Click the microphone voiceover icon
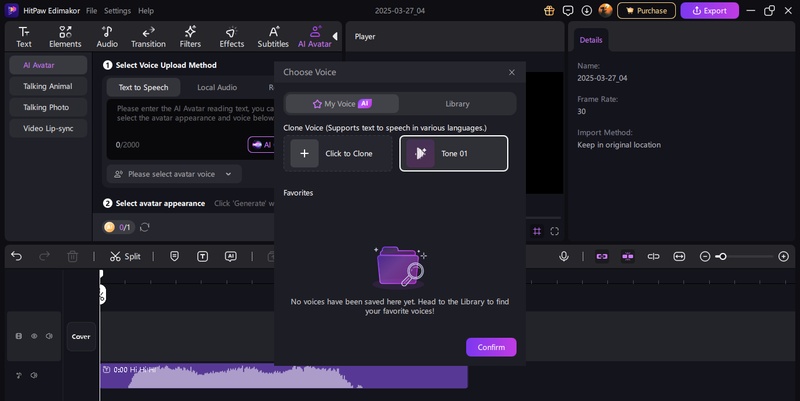The width and height of the screenshot is (800, 401). click(564, 257)
